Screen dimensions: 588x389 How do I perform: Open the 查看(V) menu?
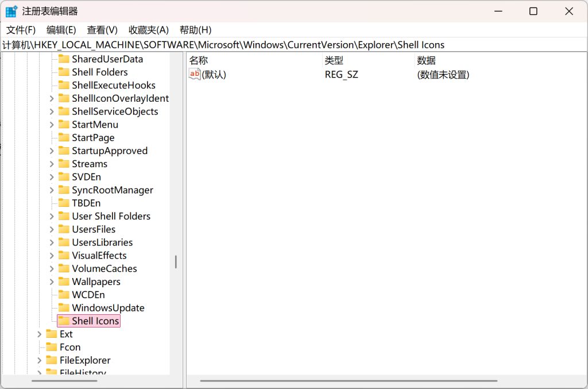[x=102, y=30]
